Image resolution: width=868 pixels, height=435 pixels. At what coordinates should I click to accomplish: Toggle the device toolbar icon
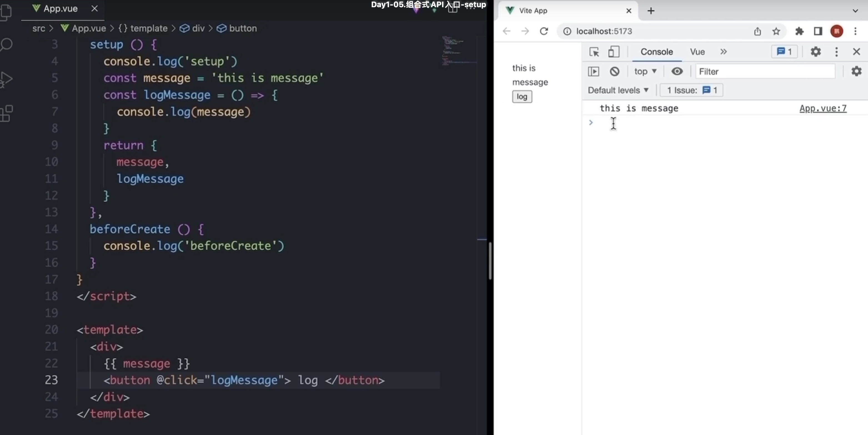pyautogui.click(x=613, y=52)
